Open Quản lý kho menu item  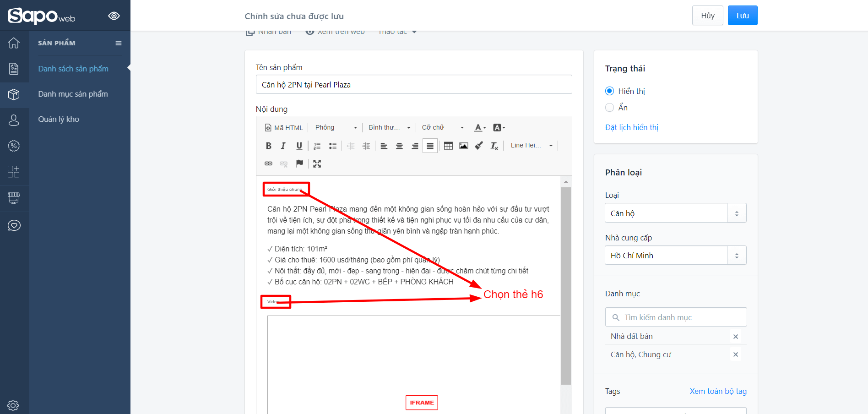59,119
